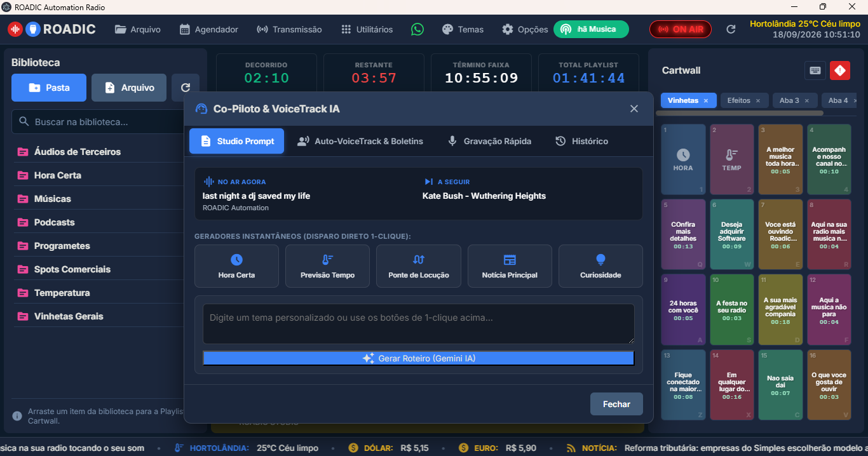Open the Opções menu
Viewport: 868px width, 456px height.
point(525,29)
